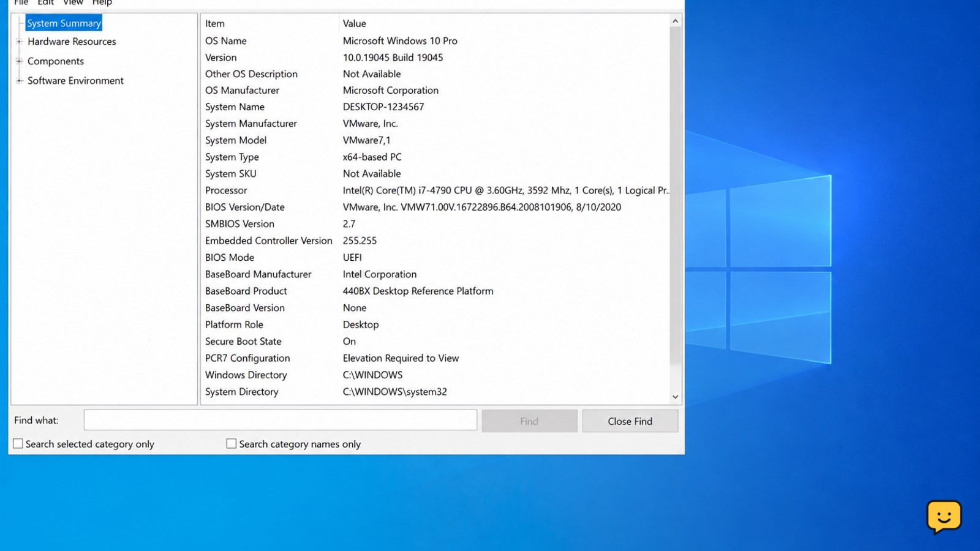Click the UEFI value

pos(352,258)
